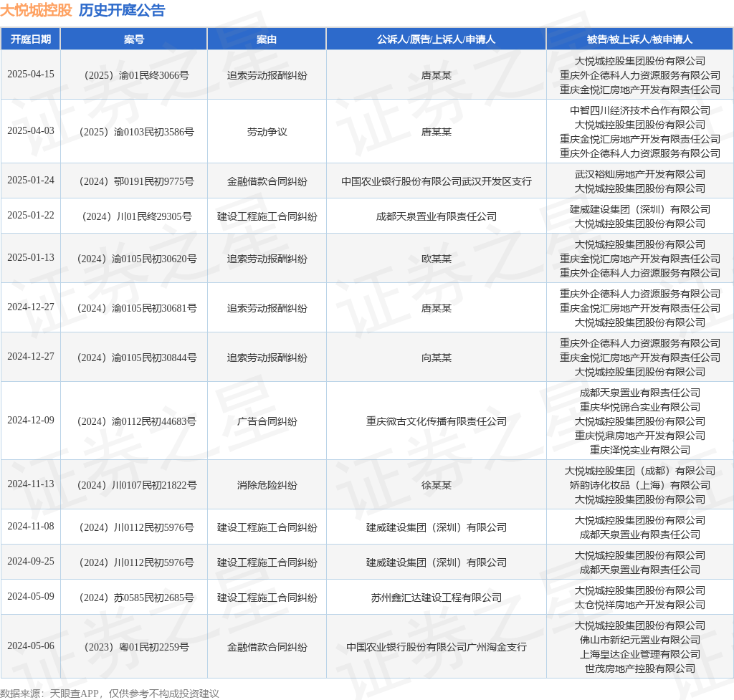This screenshot has width=734, height=700.
Task: Click the 消除危险纠纷 case cause cell
Action: pos(267,485)
